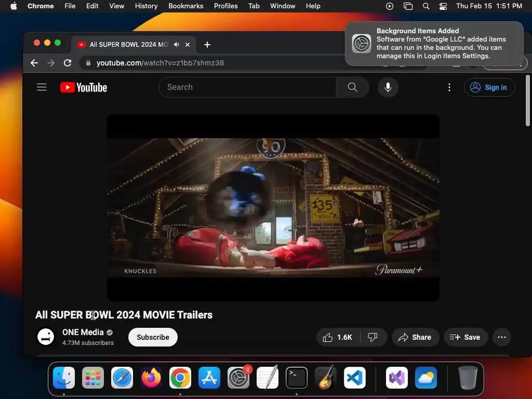Open the Help menu
This screenshot has width=532, height=399.
point(313,6)
